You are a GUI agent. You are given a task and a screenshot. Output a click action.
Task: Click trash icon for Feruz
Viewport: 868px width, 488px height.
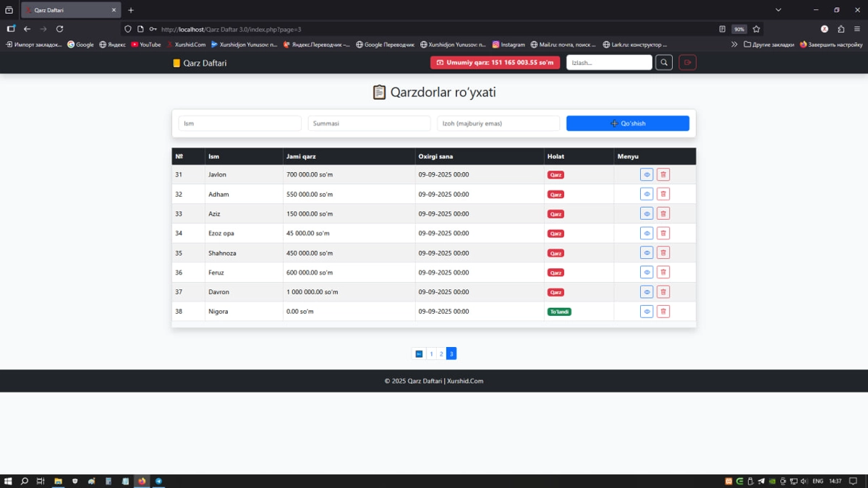coord(663,273)
